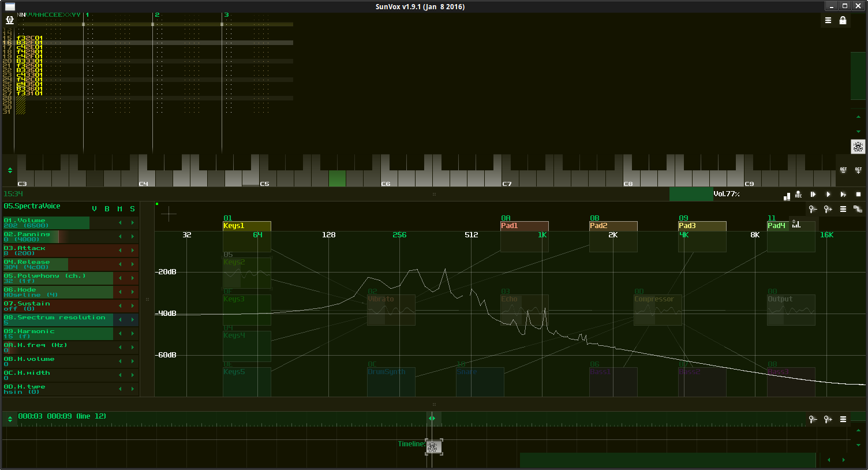Click pattern editor scroll-down green arrow

(858, 131)
